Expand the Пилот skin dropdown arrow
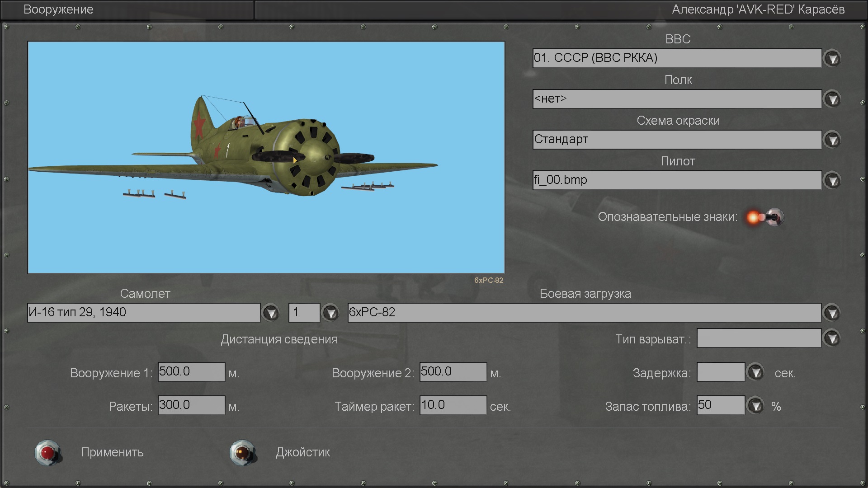This screenshot has width=868, height=488. [832, 180]
